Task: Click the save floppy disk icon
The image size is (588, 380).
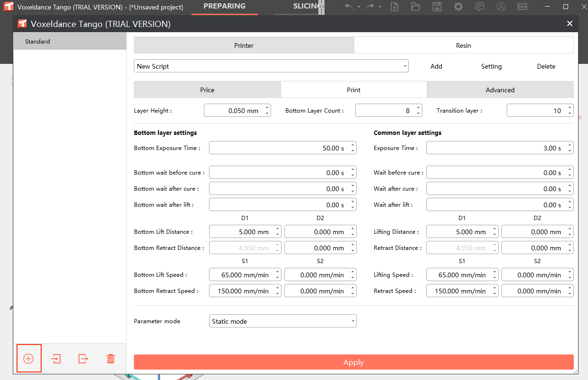Action: 437,7
